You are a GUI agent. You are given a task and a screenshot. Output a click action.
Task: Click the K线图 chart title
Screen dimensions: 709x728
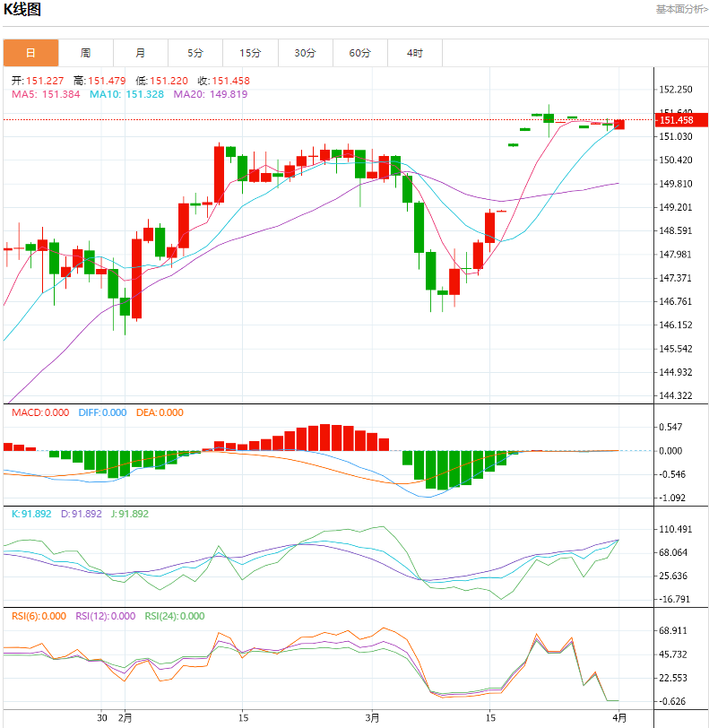[x=22, y=10]
